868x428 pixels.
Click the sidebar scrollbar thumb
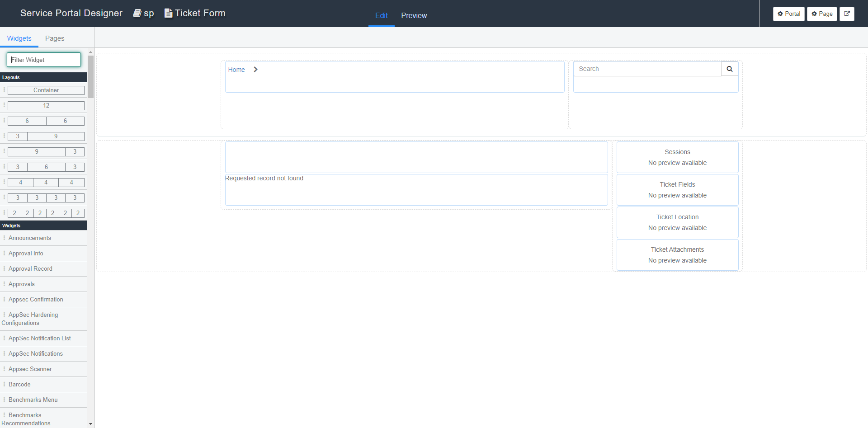point(90,76)
